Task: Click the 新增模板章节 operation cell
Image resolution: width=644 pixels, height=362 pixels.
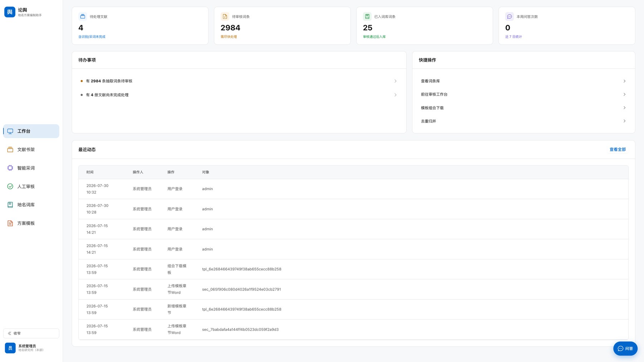Action: [177, 309]
